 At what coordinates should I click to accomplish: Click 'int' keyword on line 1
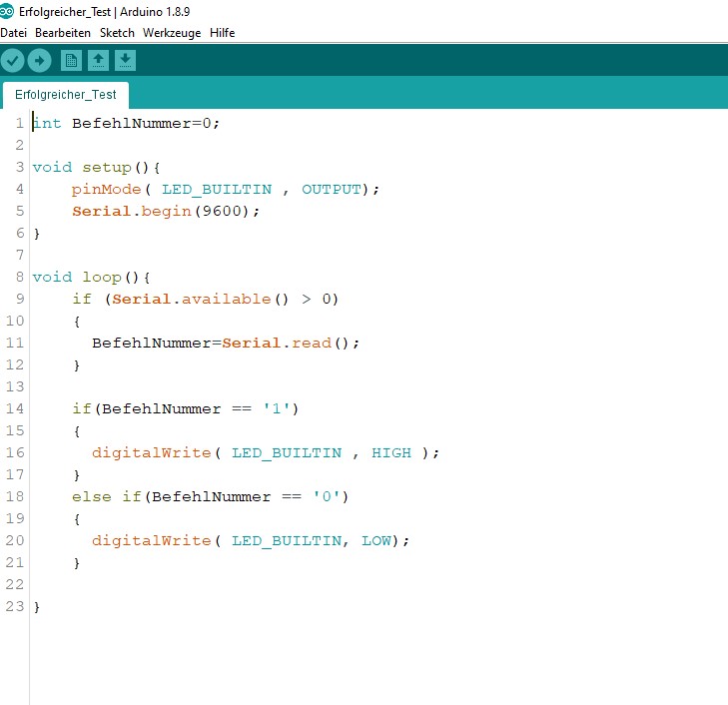point(47,123)
